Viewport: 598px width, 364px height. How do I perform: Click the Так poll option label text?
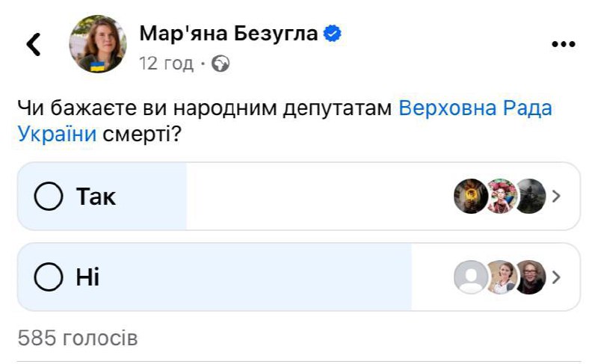[96, 197]
